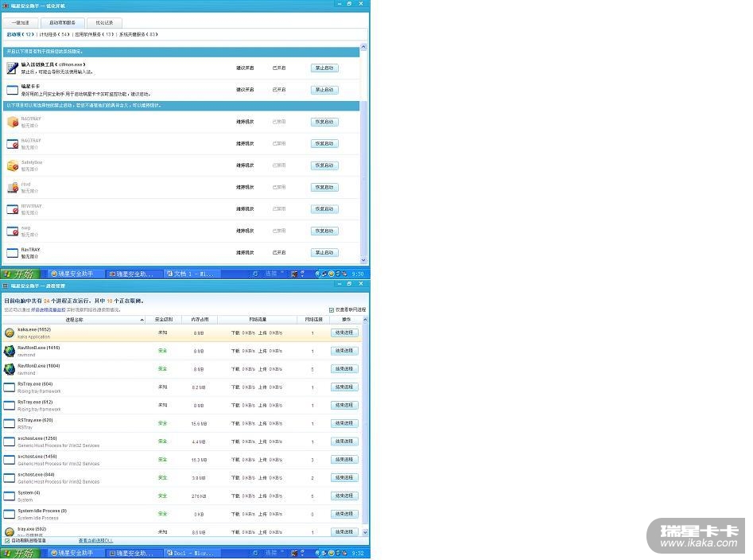This screenshot has height=560, width=753.
Task: Click the 瑞星卡卡 startup item icon
Action: pos(13,90)
